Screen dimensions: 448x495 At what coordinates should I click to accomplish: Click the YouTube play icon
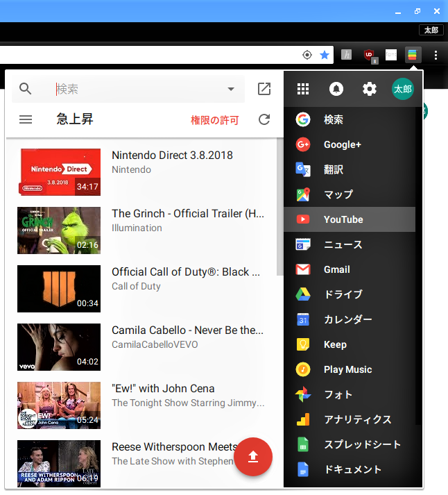303,219
